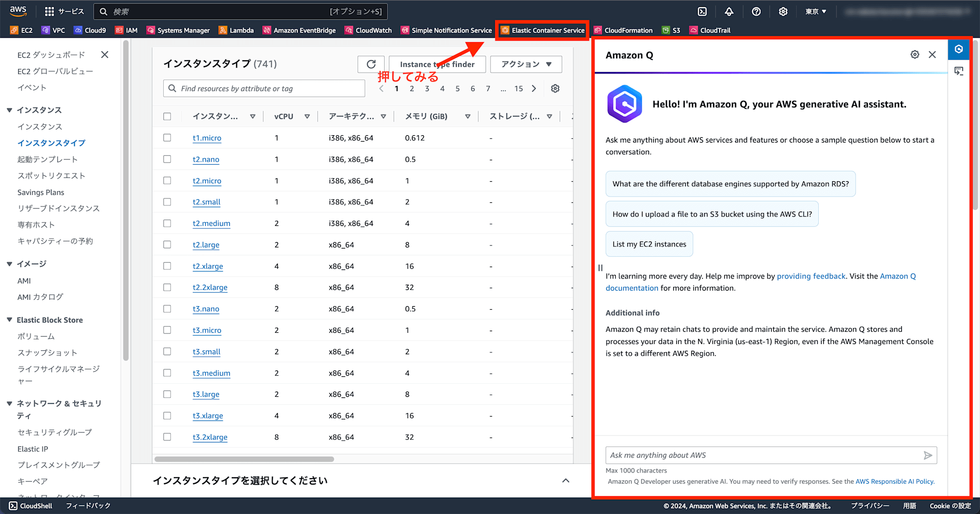Open the アクション dropdown
Screen dimensions: 980x514
(526, 64)
